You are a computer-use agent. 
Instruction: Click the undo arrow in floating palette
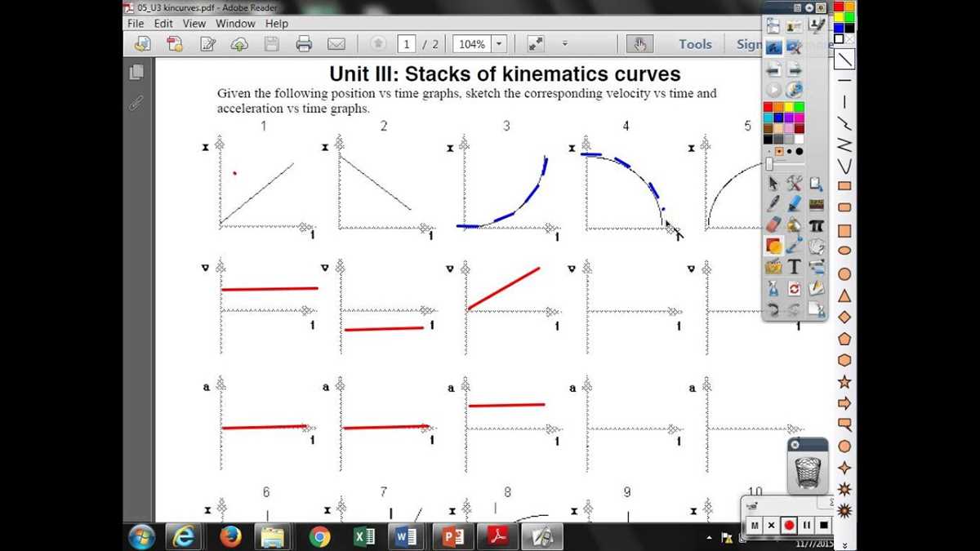[773, 309]
